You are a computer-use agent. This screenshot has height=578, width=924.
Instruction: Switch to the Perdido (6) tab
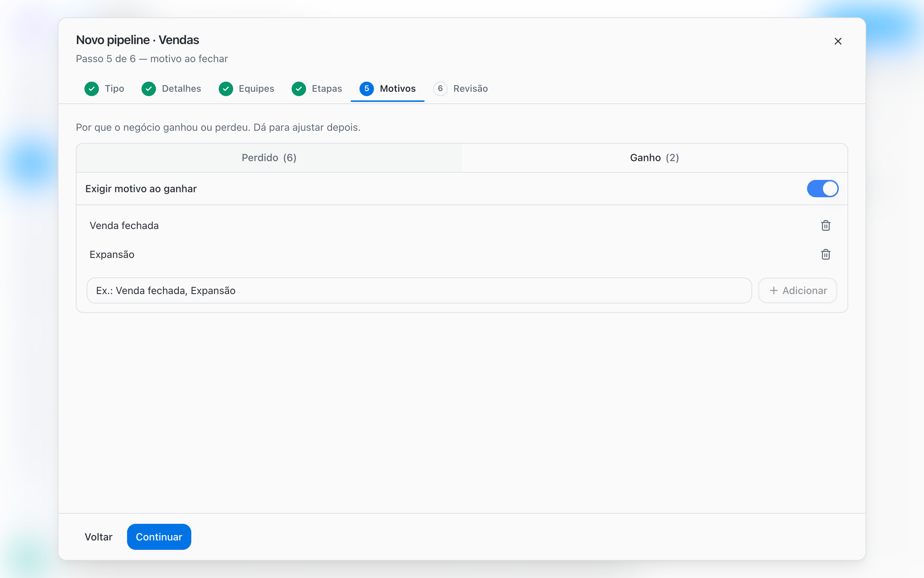pyautogui.click(x=269, y=158)
